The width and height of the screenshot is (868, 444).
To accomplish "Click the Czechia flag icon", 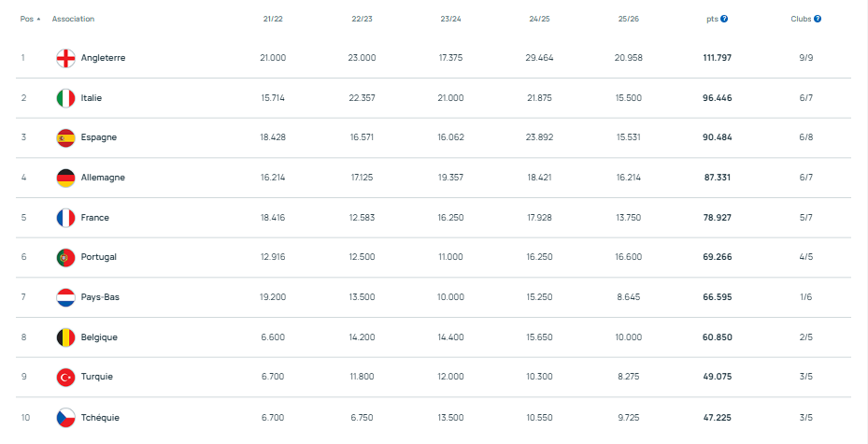I will point(65,417).
